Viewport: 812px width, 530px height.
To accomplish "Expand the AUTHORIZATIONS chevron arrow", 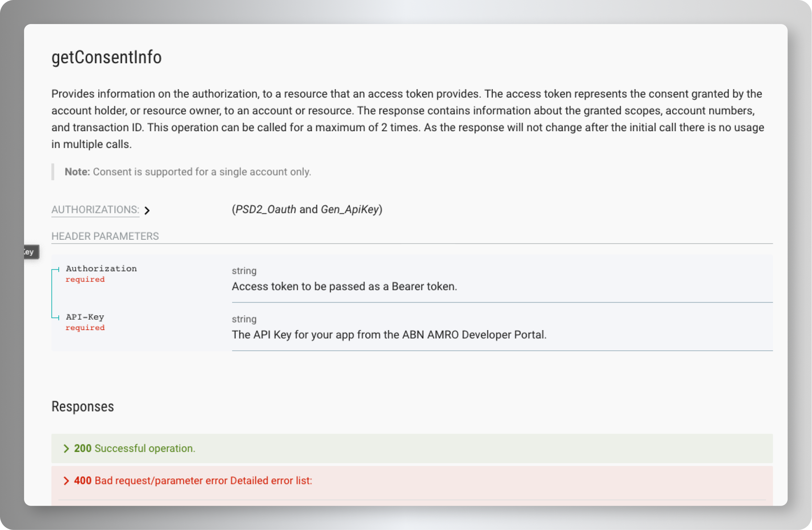I will pyautogui.click(x=147, y=210).
